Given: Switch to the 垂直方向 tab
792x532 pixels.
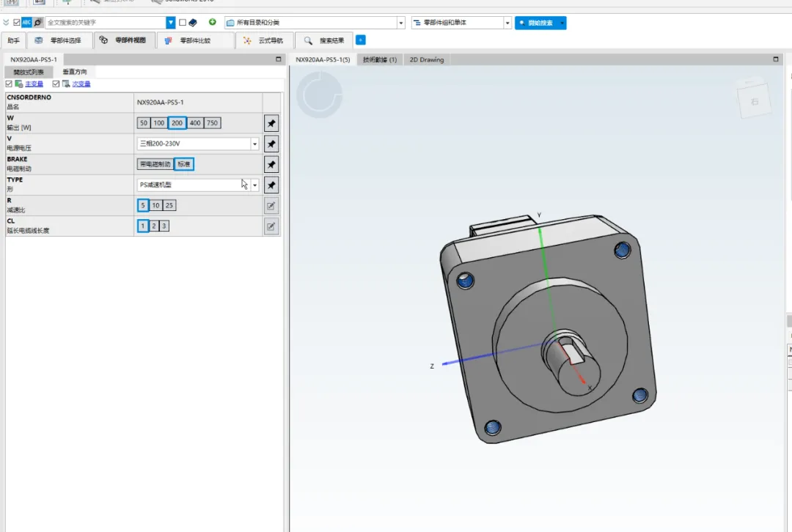Looking at the screenshot, I should pos(75,72).
